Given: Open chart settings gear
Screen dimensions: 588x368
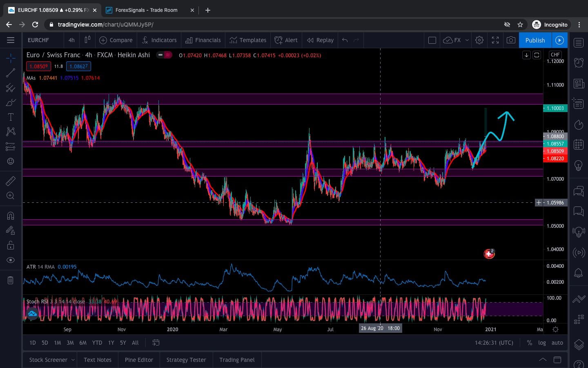Looking at the screenshot, I should click(479, 40).
